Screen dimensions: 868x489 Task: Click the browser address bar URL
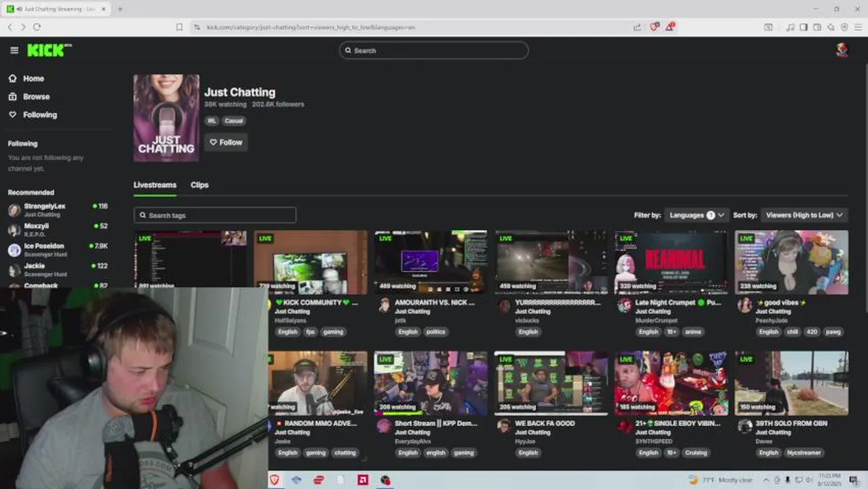pos(310,27)
